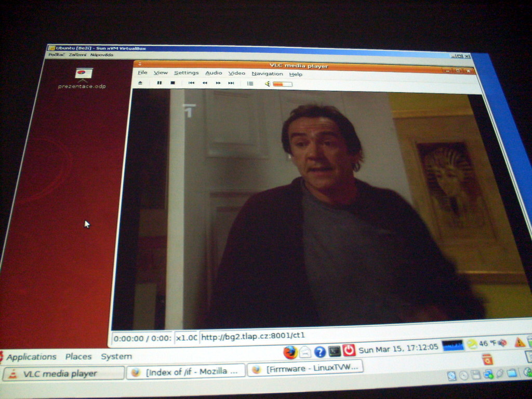Click the 0:00:00 / 0:00 time display

point(142,338)
